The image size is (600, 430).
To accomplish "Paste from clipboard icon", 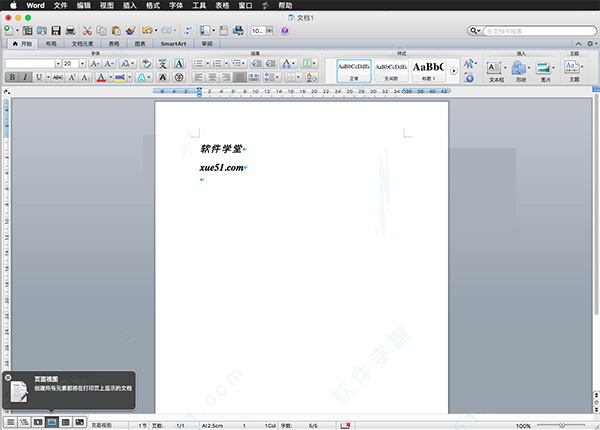I will (116, 31).
